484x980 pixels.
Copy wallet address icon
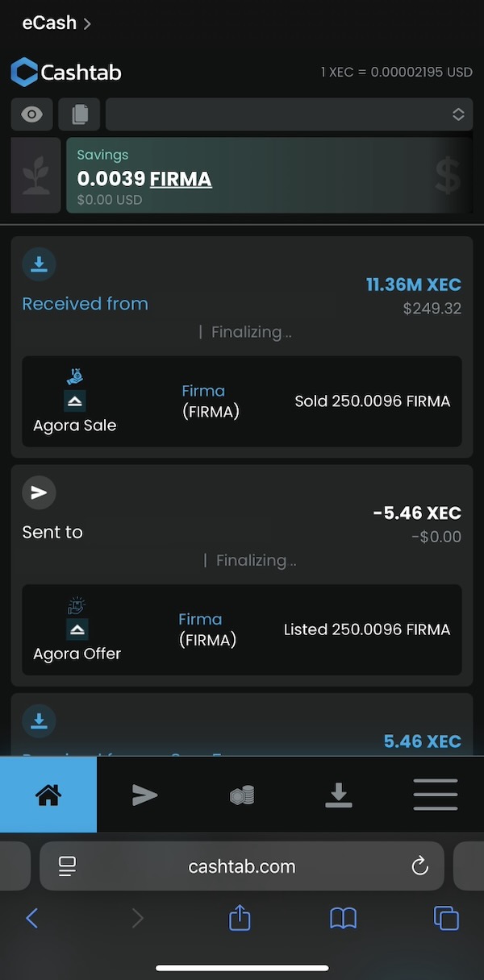79,114
